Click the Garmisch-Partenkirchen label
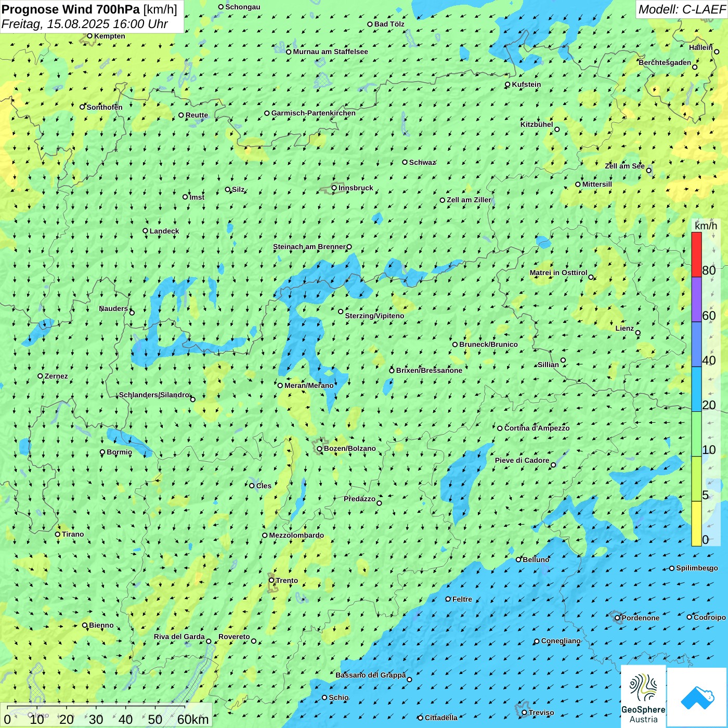Screen dimensions: 728x728 (314, 113)
